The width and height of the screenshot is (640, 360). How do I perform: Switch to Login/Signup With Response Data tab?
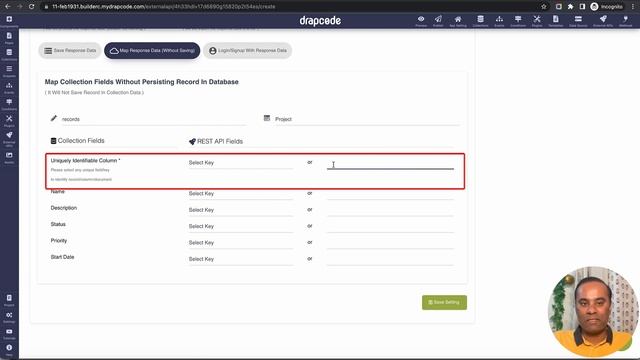pyautogui.click(x=247, y=51)
